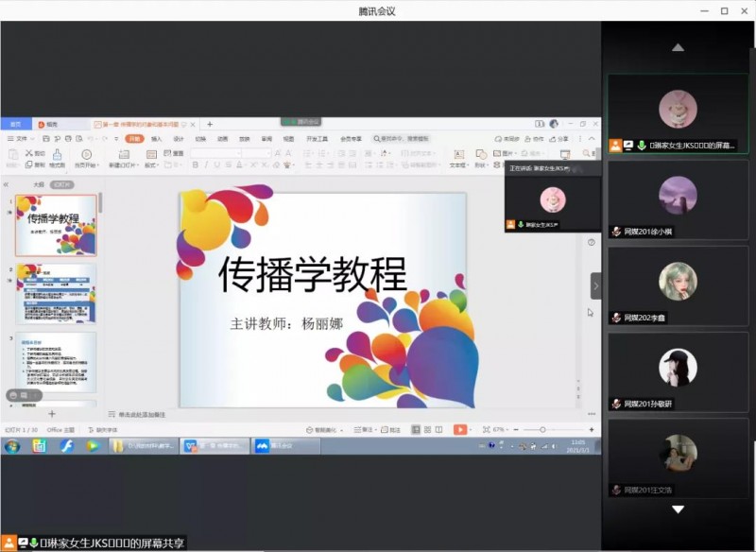Image resolution: width=756 pixels, height=552 pixels.
Task: Click the Bold formatting icon
Action: (x=195, y=164)
